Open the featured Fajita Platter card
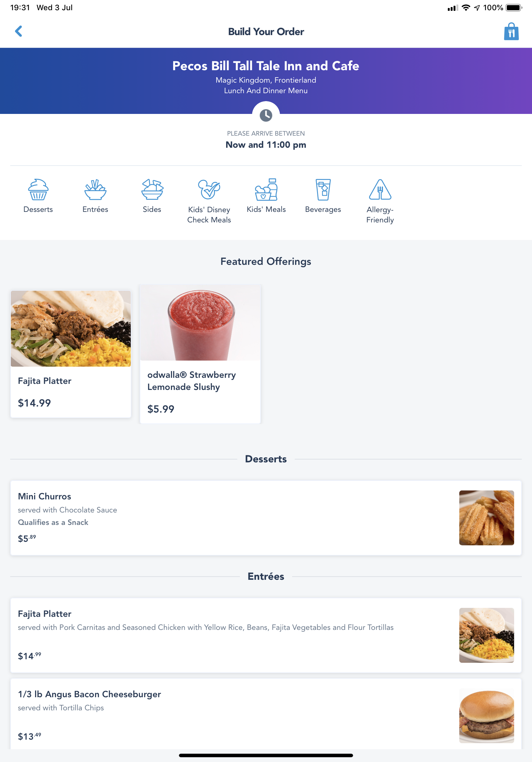 pyautogui.click(x=70, y=354)
